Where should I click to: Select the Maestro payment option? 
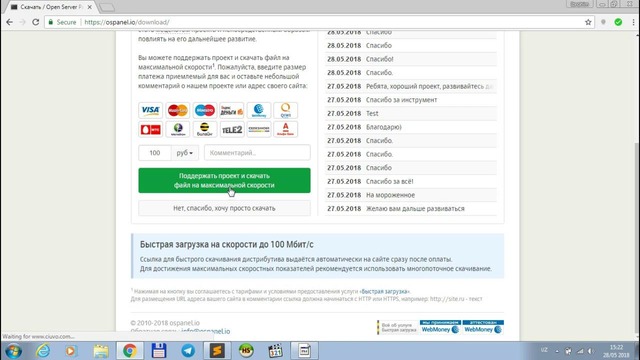[204, 110]
